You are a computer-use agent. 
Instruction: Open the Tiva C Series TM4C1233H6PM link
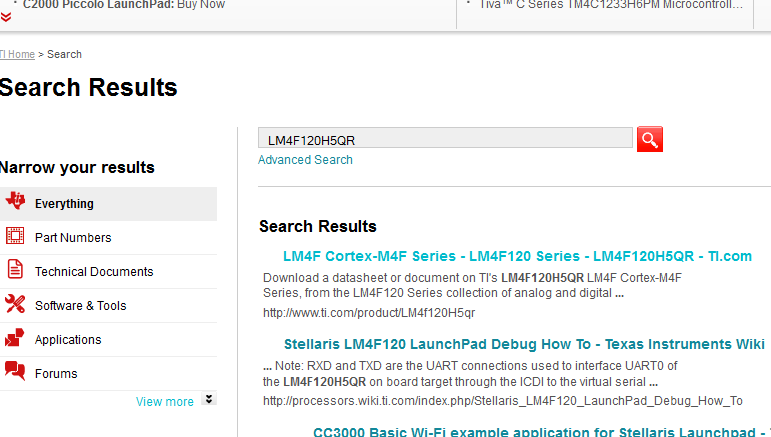point(611,5)
